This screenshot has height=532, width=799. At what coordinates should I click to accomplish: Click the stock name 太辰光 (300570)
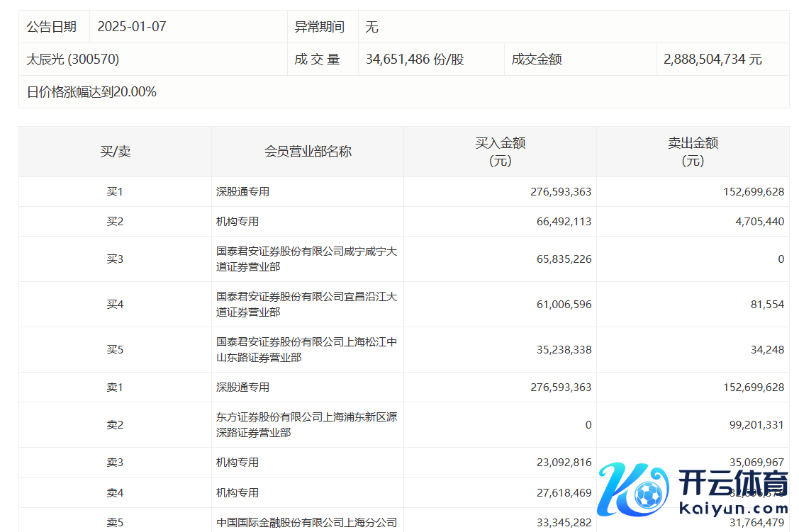pyautogui.click(x=73, y=60)
